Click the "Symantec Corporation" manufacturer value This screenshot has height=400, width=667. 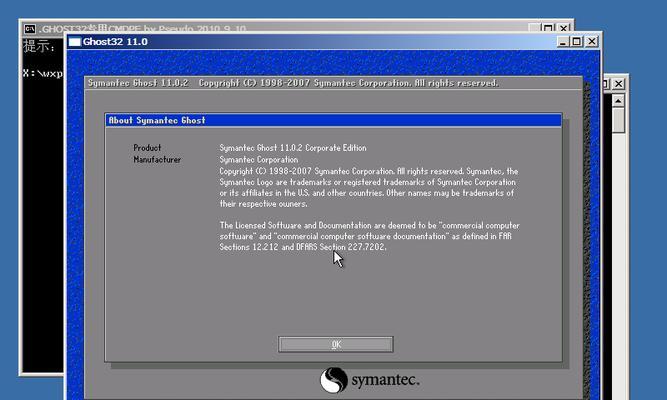tap(259, 160)
